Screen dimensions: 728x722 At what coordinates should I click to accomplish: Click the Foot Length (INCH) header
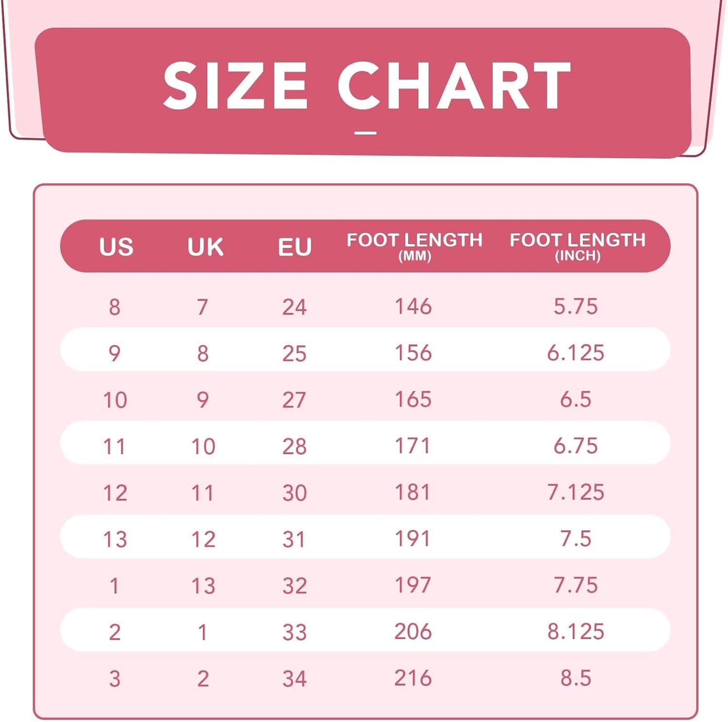tap(577, 246)
